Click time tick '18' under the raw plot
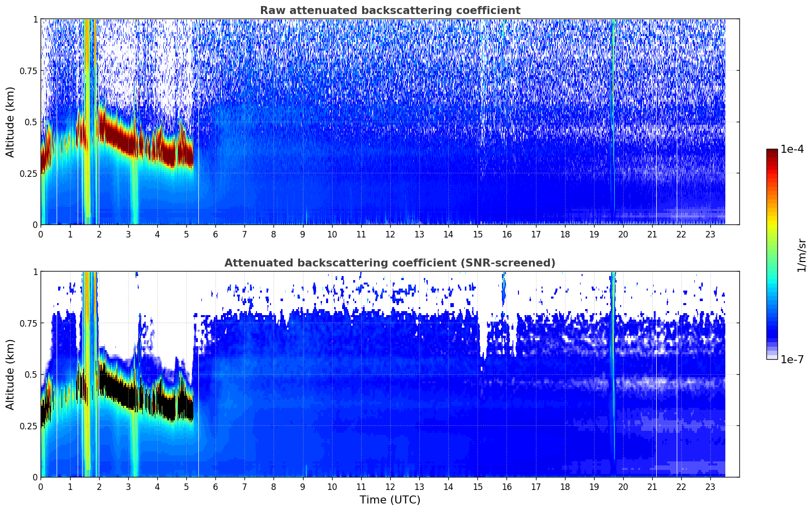Image resolution: width=812 pixels, height=511 pixels. [565, 234]
